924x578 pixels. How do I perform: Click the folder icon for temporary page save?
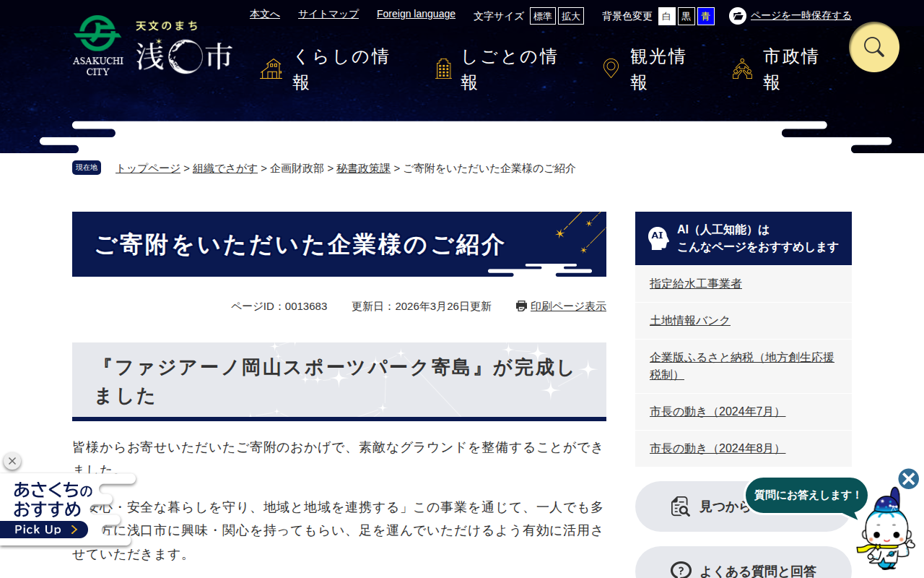[738, 16]
